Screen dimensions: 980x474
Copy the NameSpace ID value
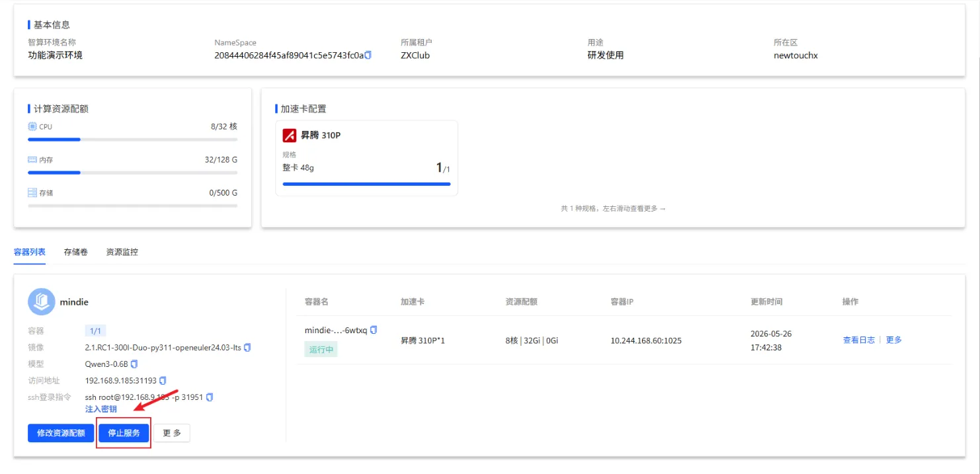pos(368,56)
